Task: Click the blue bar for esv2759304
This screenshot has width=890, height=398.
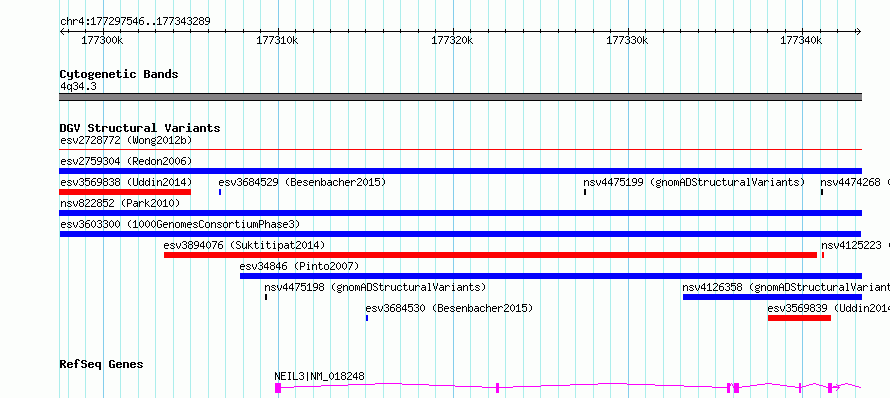Action: (460, 171)
